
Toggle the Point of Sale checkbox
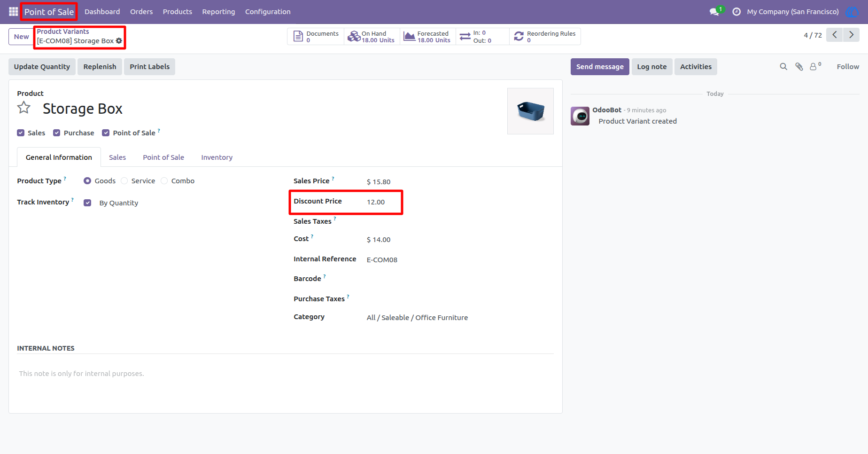click(x=106, y=133)
